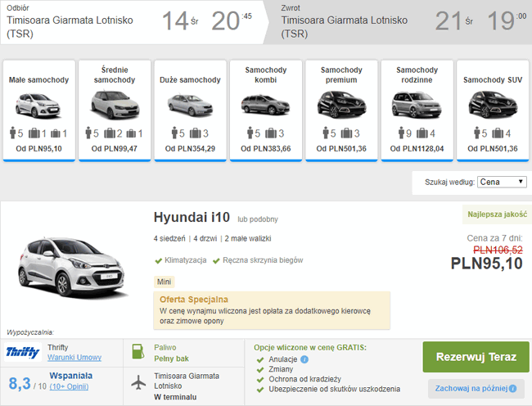Click the Hyundai i10 title

click(192, 218)
